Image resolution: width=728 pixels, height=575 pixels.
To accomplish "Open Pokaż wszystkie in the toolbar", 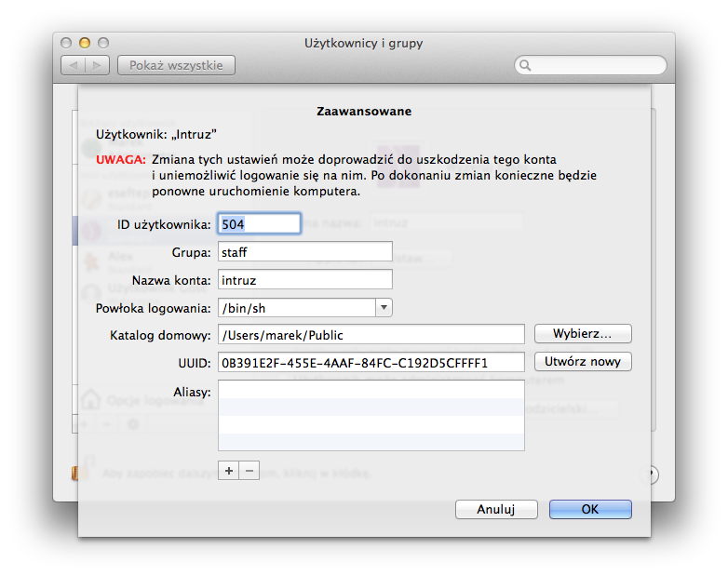I will click(x=176, y=65).
